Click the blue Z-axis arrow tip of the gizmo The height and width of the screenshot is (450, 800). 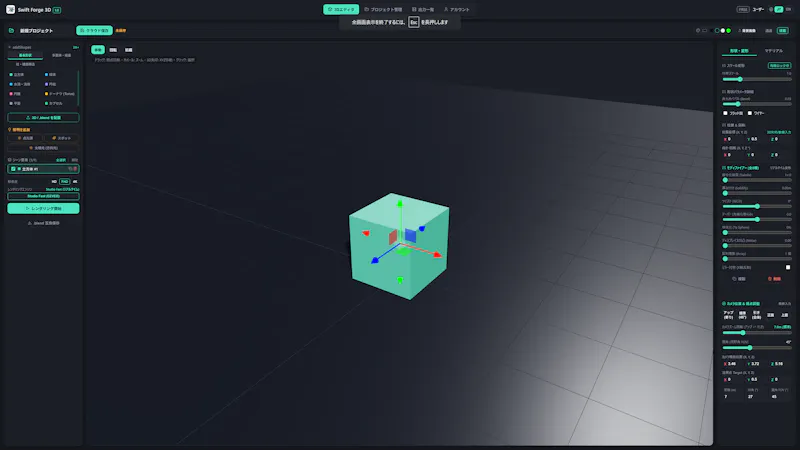tap(375, 260)
